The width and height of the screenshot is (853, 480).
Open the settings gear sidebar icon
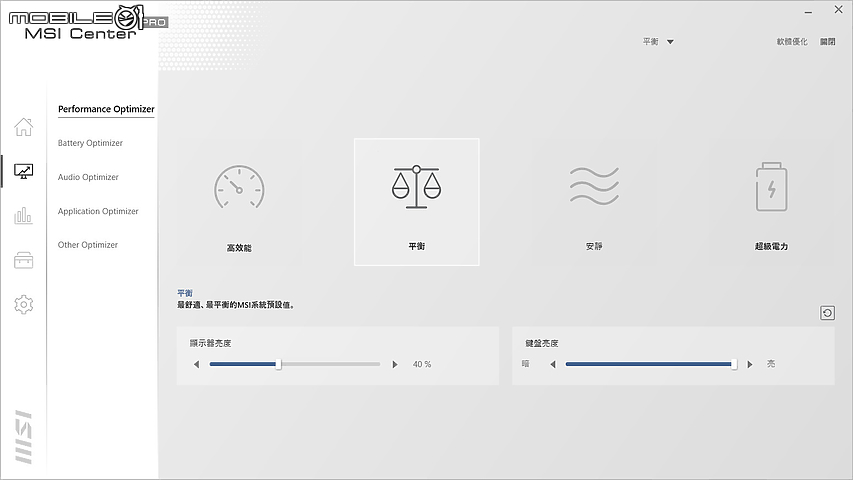(23, 304)
